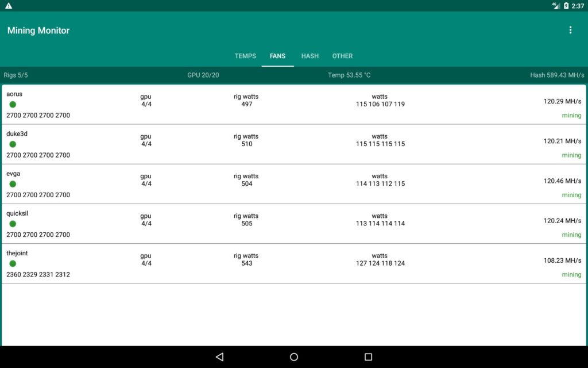Open the three-dot overflow menu
The height and width of the screenshot is (368, 588).
point(570,30)
